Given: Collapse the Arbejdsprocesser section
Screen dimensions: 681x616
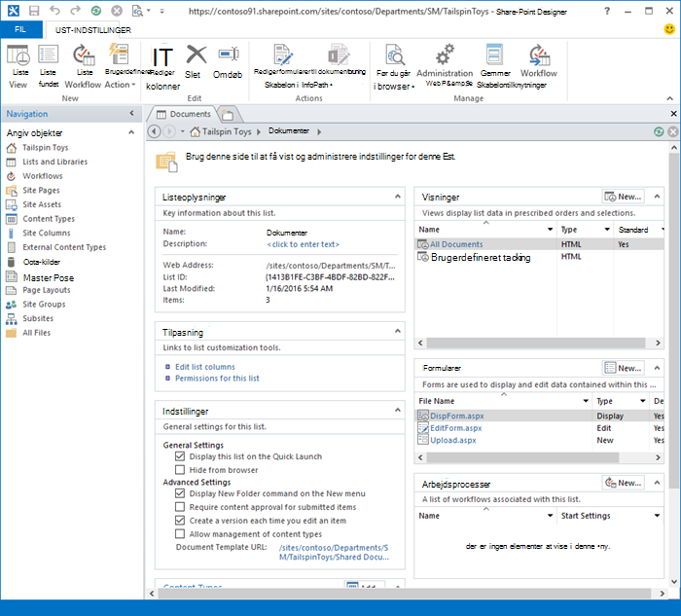Looking at the screenshot, I should [657, 483].
